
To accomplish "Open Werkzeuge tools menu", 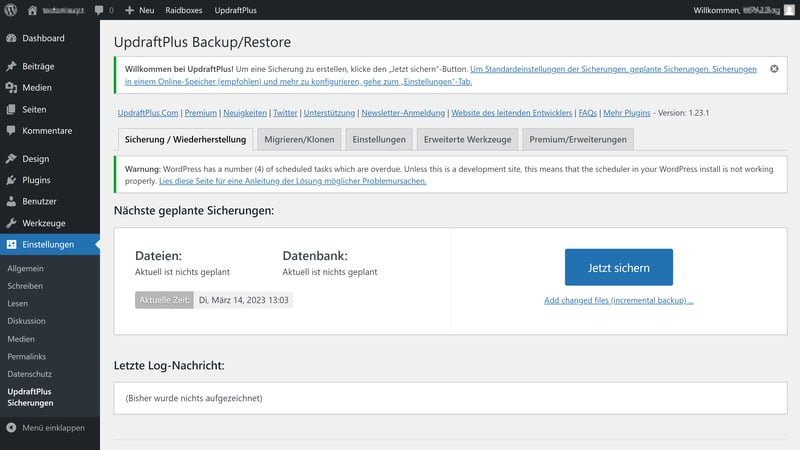I will [x=44, y=222].
